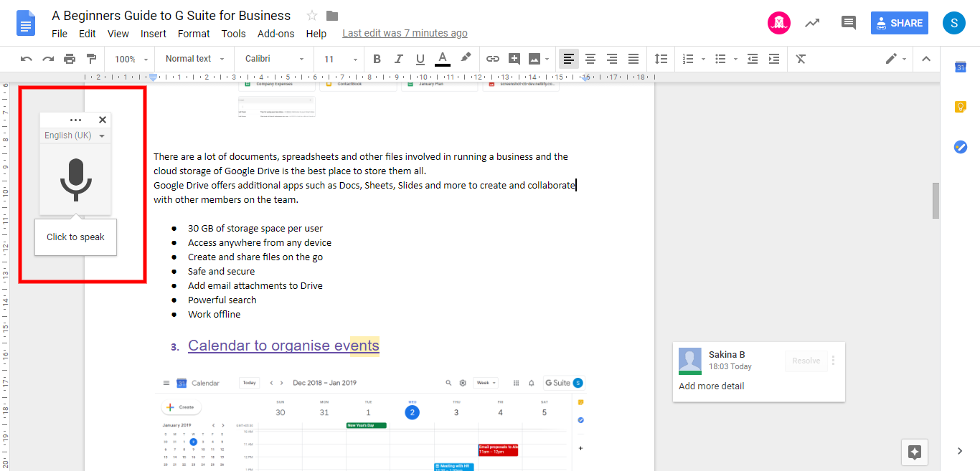The image size is (980, 471).
Task: Click the Undo arrow in toolbar
Action: pyautogui.click(x=27, y=59)
